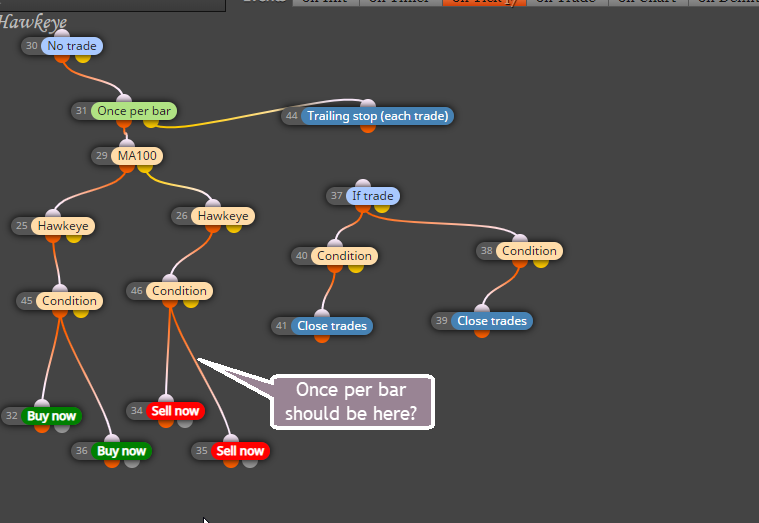Viewport: 759px width, 523px height.
Task: Click input port atop 'Trailing stop' block
Action: (368, 104)
